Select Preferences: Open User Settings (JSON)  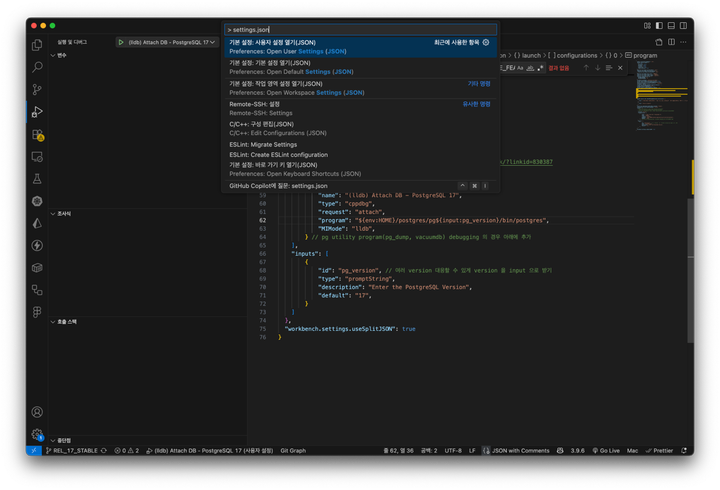click(360, 47)
